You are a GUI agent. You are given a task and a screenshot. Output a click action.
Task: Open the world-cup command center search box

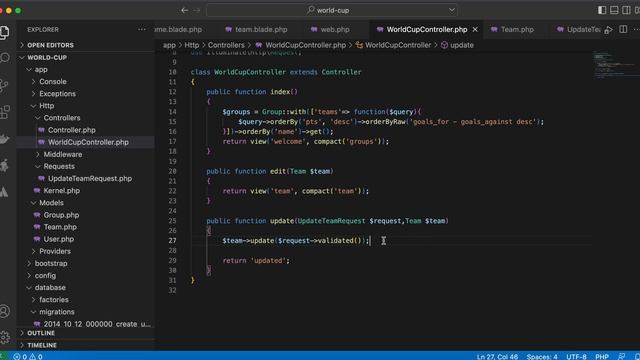coord(331,10)
